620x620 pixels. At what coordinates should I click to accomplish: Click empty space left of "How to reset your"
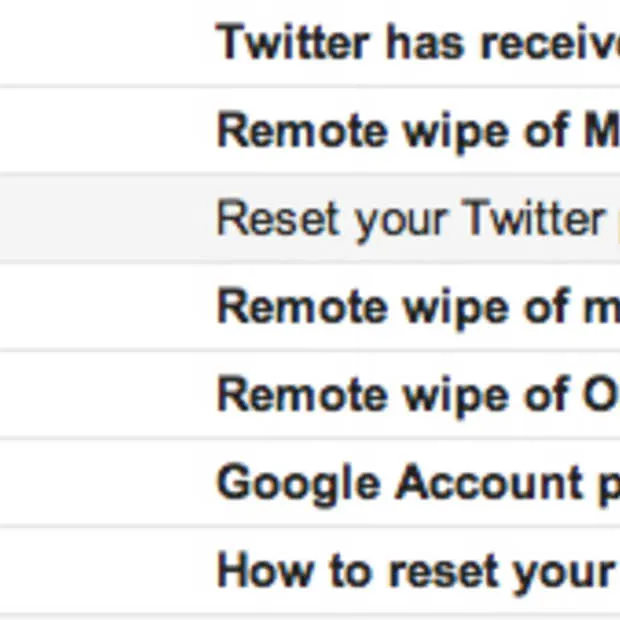(x=100, y=571)
